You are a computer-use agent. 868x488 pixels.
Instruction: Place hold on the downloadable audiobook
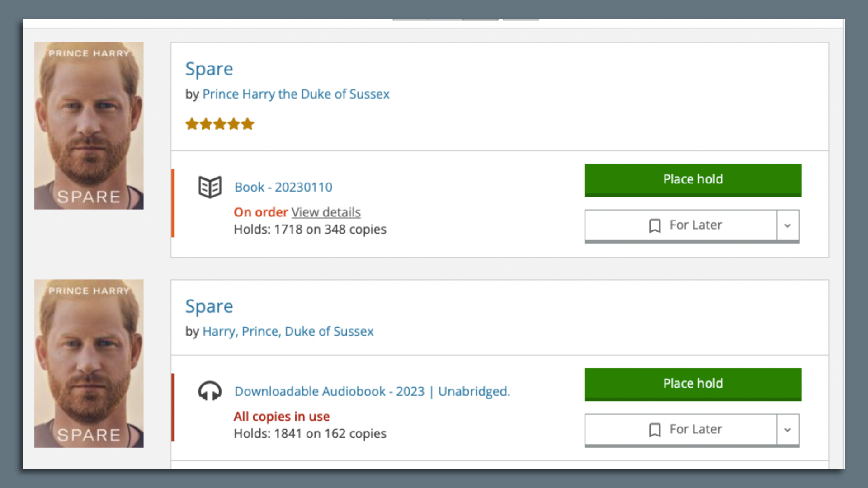click(693, 384)
